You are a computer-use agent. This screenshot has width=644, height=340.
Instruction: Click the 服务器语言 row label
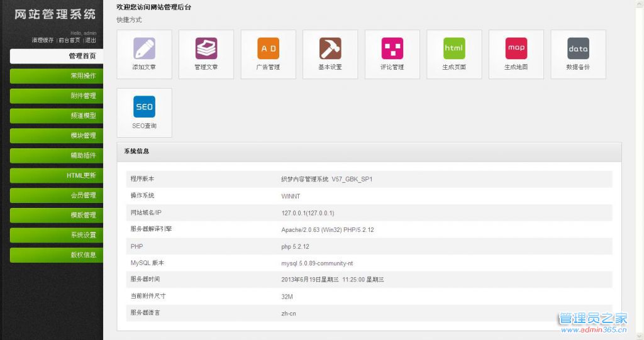click(145, 312)
